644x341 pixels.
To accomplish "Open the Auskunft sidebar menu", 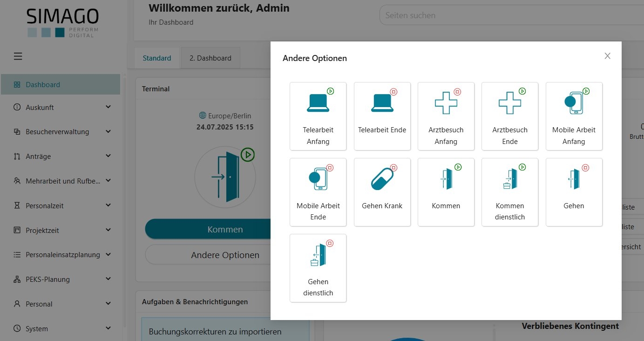I will coord(61,107).
